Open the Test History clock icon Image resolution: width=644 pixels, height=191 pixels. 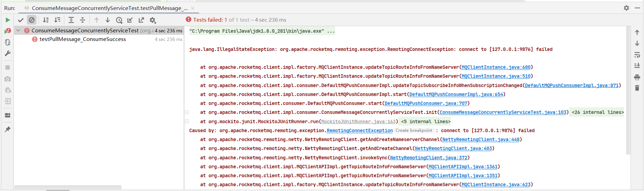(x=119, y=20)
